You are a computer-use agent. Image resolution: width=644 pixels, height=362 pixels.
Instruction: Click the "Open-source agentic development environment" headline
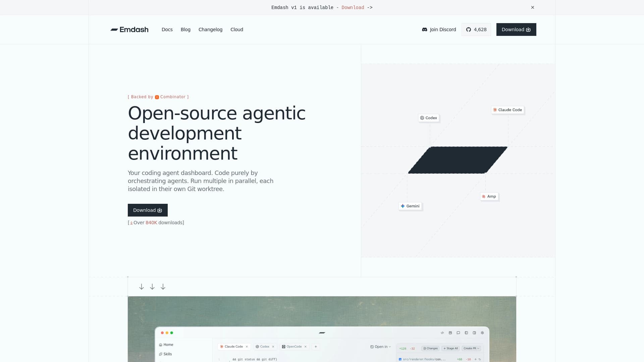tap(217, 133)
